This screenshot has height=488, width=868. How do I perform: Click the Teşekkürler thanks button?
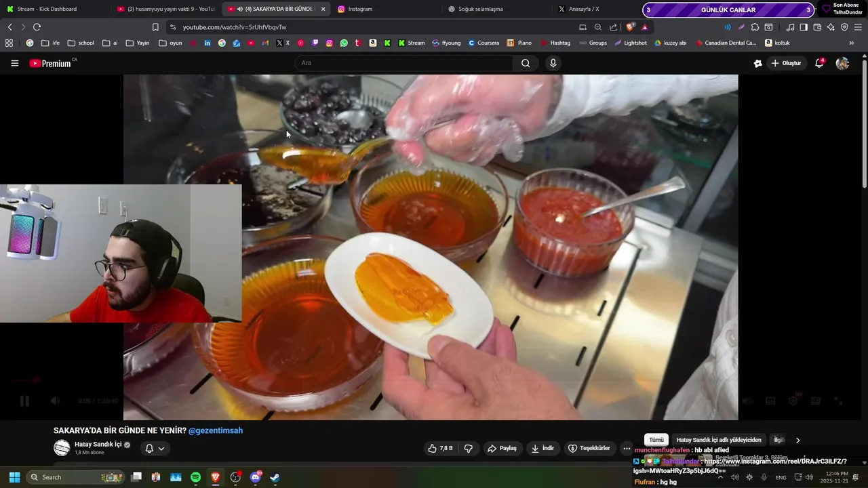pyautogui.click(x=589, y=448)
